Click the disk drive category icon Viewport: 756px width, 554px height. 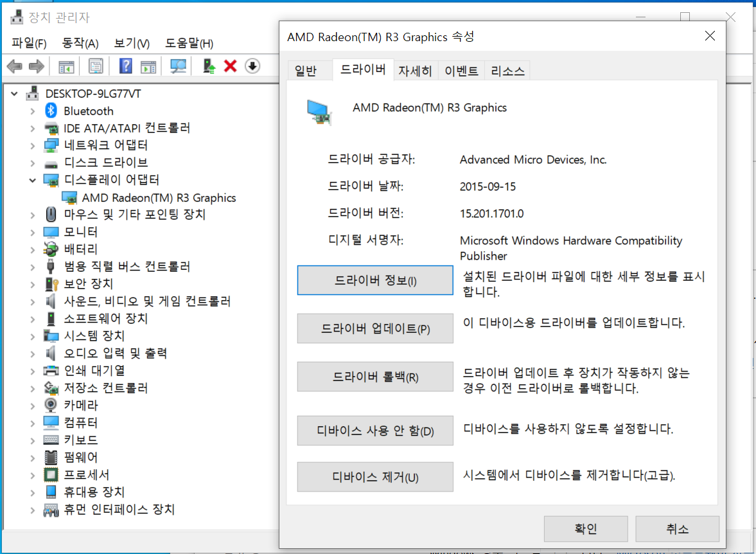51,164
